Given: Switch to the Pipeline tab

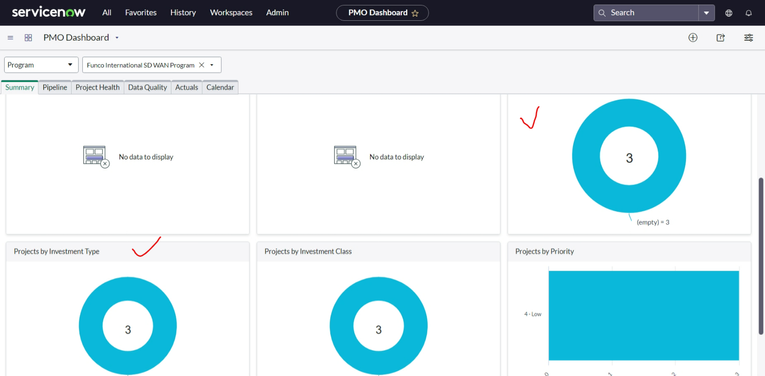Looking at the screenshot, I should pyautogui.click(x=55, y=87).
